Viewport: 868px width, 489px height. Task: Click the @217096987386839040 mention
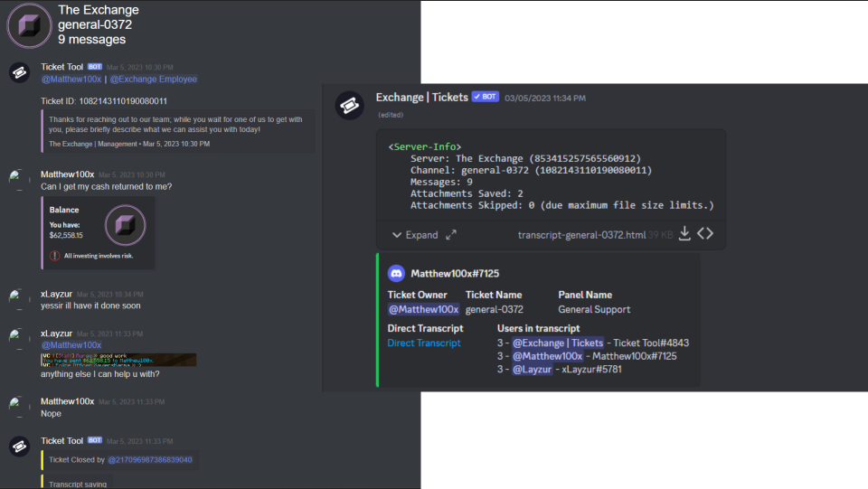pos(150,460)
